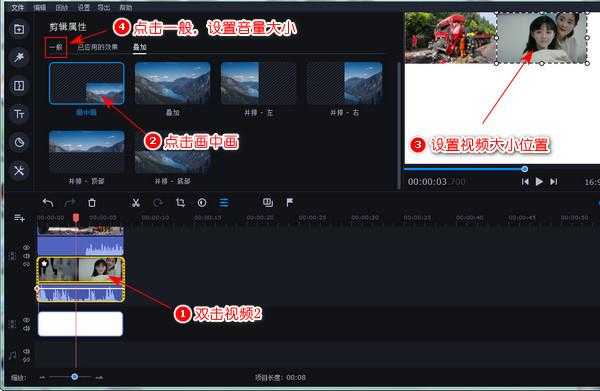Viewport: 600px width, 391px height.
Task: Open the Import media folder icon in sidebar
Action: point(19,29)
